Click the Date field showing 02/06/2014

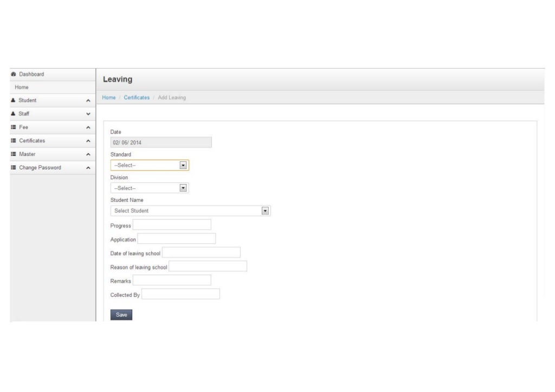(x=161, y=142)
